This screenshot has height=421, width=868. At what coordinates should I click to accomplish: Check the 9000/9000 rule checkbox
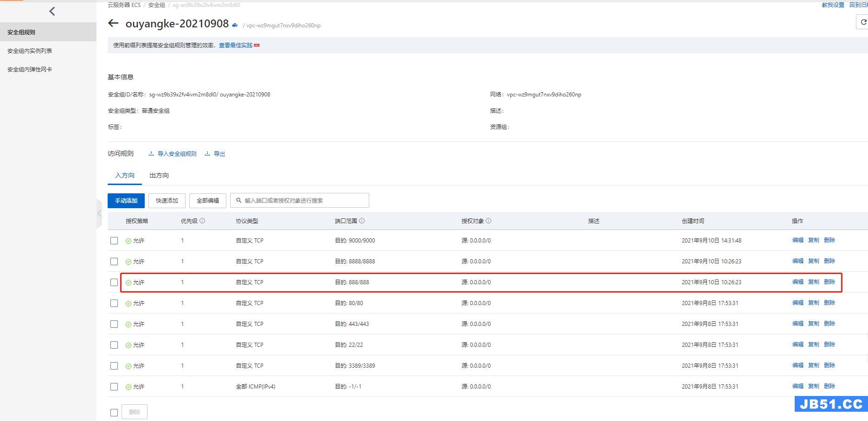coord(114,241)
